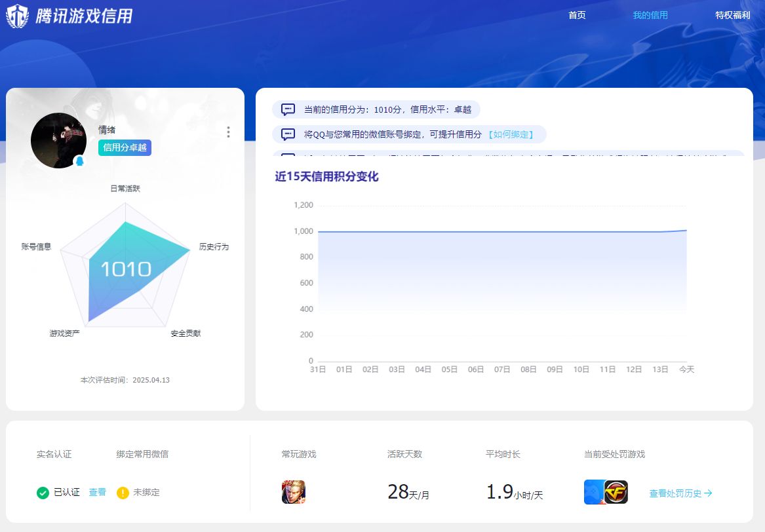Click the Tencent Game Credit shield logo
The width and height of the screenshot is (765, 532).
(18, 16)
